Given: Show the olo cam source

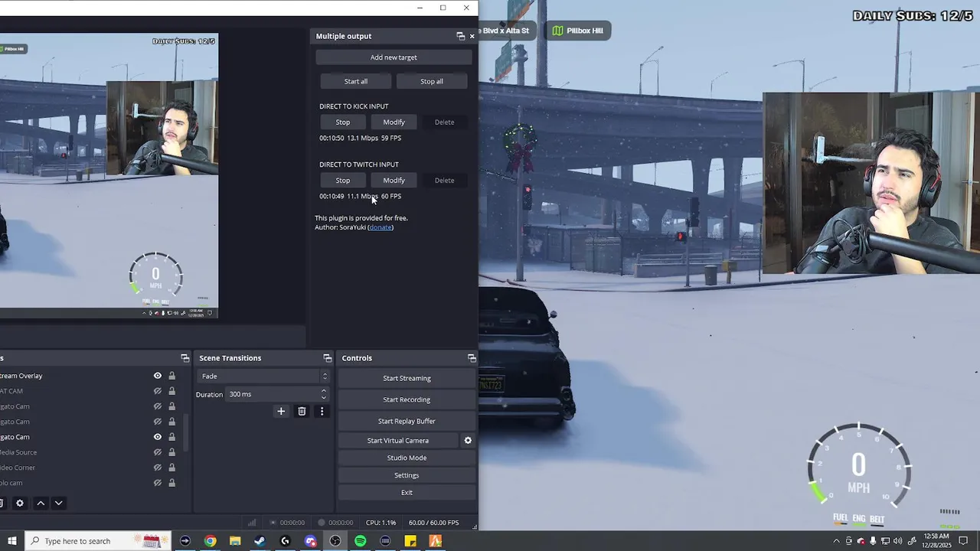Looking at the screenshot, I should tap(158, 483).
